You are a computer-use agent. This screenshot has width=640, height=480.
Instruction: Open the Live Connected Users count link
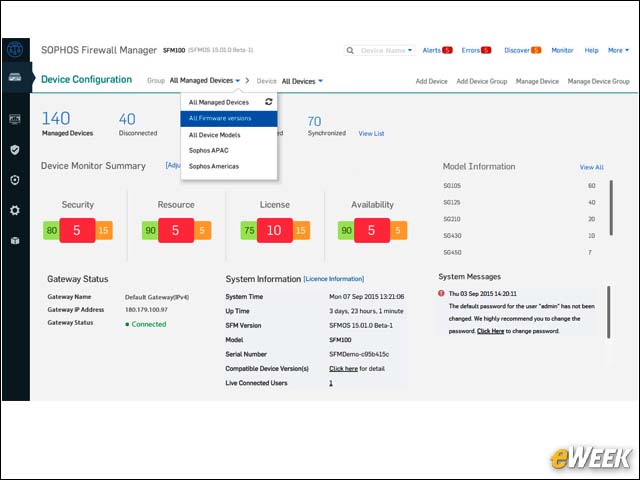pyautogui.click(x=331, y=383)
